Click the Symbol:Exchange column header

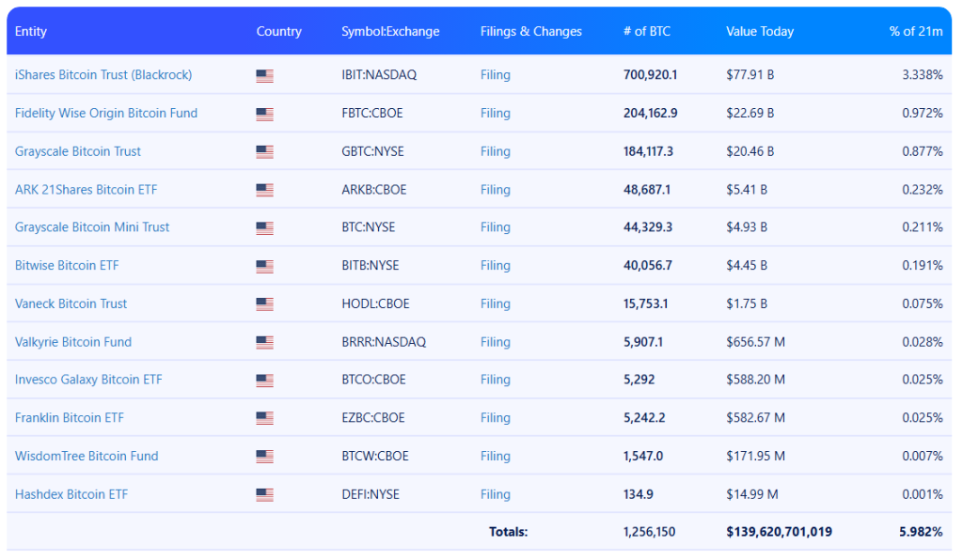(390, 31)
